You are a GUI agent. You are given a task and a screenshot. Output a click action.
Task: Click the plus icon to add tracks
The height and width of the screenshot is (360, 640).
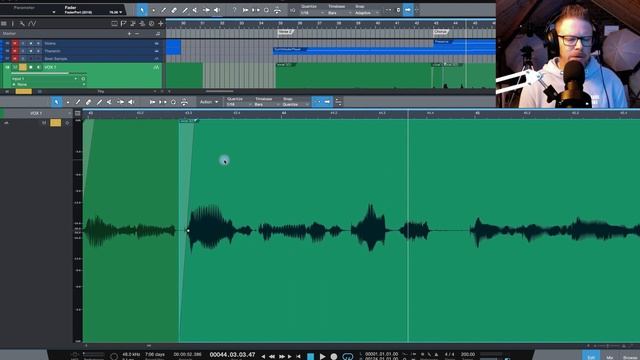tap(161, 24)
